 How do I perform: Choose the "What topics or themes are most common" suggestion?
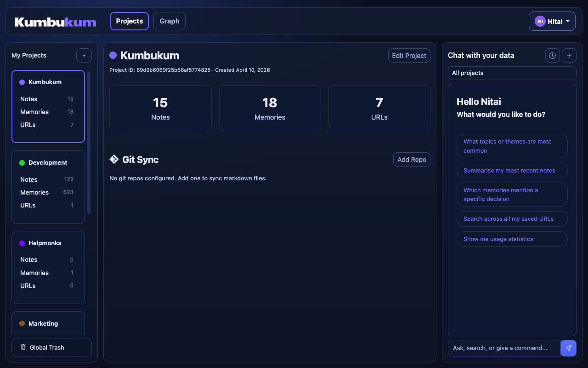click(x=512, y=146)
